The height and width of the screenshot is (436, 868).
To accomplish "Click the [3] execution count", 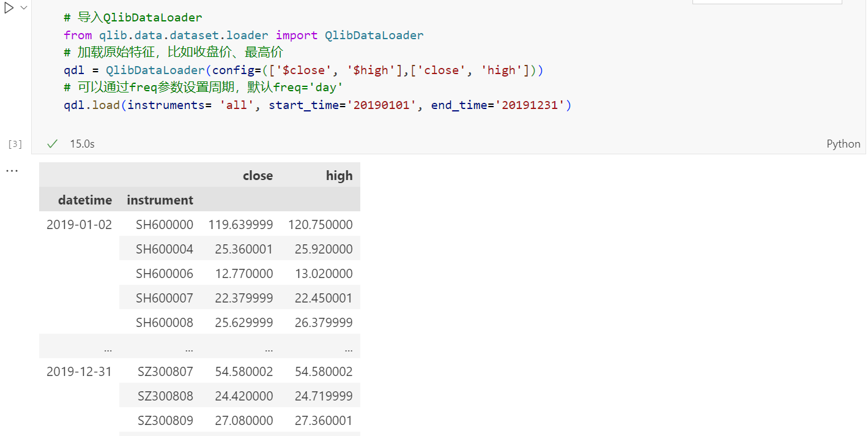I will 15,145.
